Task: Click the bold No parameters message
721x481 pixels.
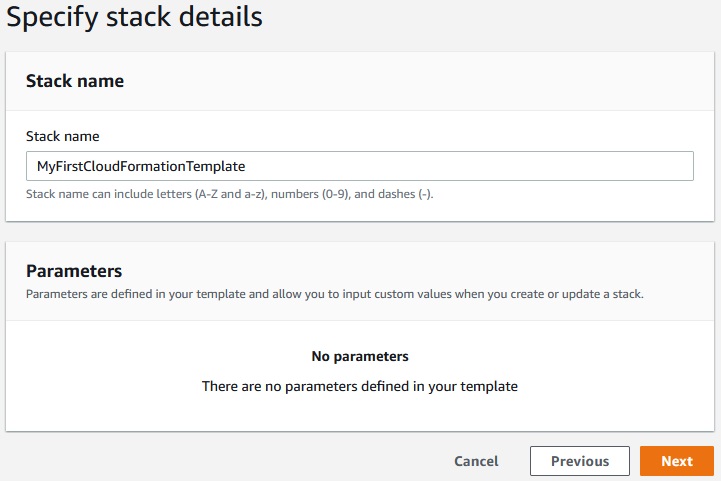Action: click(360, 356)
